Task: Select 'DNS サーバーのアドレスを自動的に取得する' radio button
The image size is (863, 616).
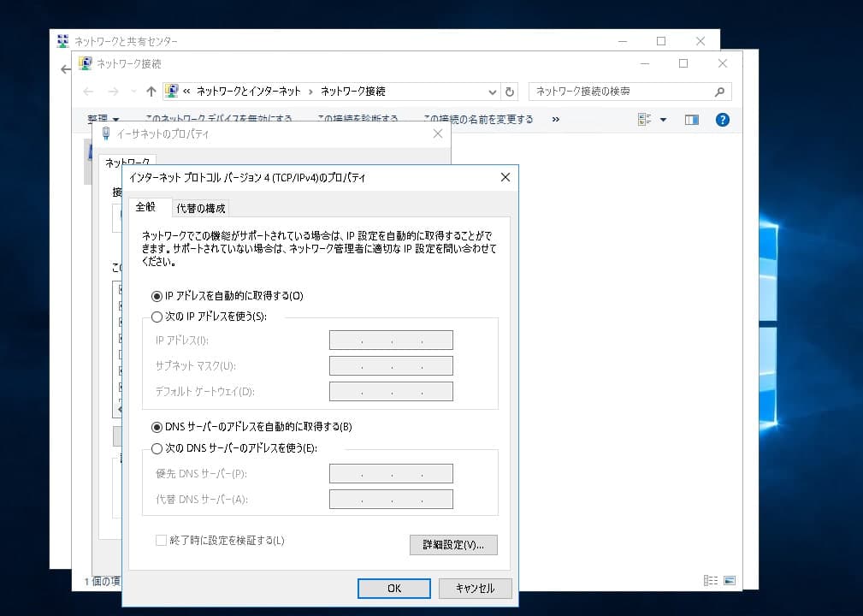Action: click(157, 427)
